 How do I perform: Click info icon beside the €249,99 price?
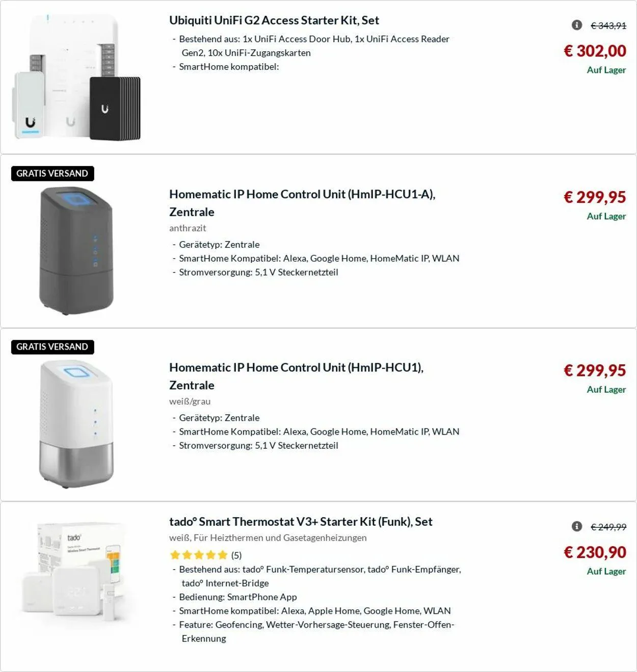(x=577, y=526)
